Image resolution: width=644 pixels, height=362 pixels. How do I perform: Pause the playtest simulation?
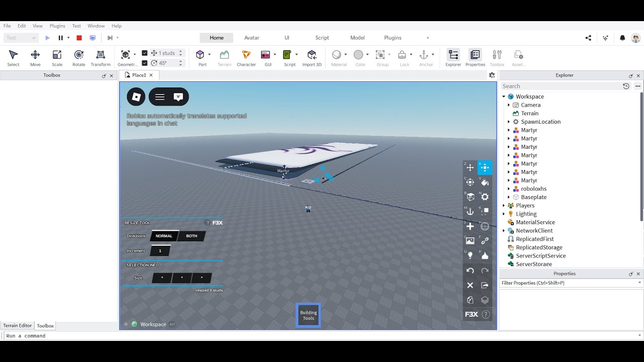(x=61, y=38)
